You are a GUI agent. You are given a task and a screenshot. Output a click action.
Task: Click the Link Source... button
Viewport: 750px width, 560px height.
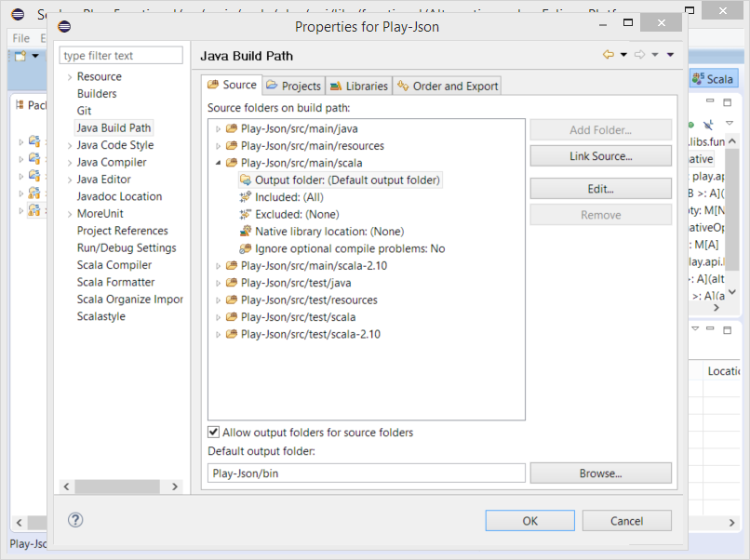click(x=600, y=156)
